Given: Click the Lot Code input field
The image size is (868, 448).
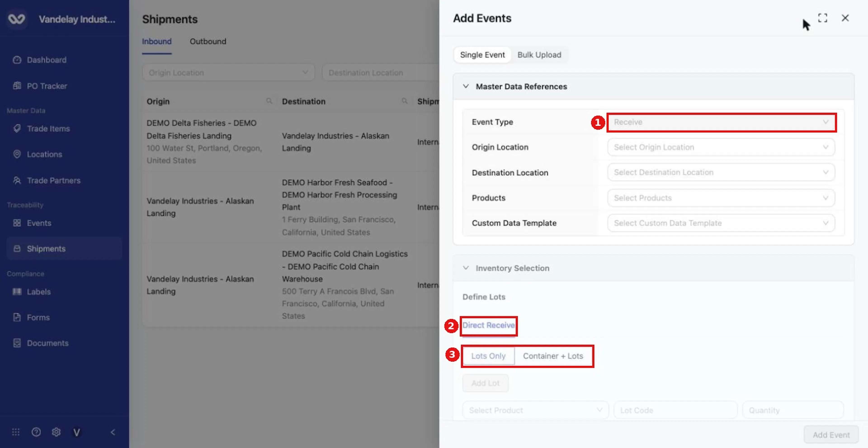Looking at the screenshot, I should pos(675,410).
